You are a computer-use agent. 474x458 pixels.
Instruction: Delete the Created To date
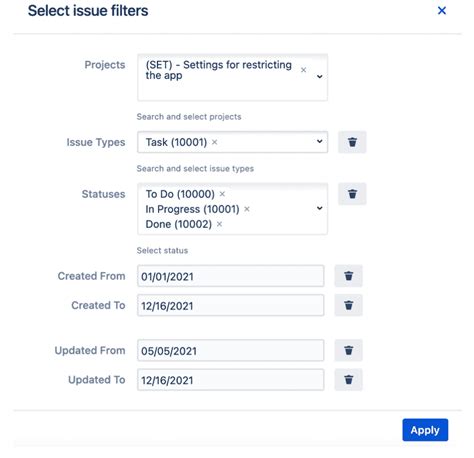[348, 305]
